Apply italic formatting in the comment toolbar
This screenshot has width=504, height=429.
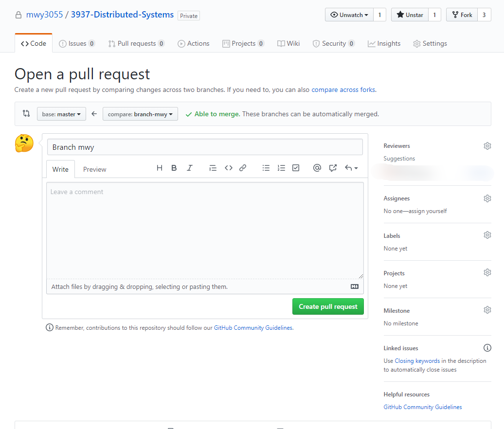[190, 168]
